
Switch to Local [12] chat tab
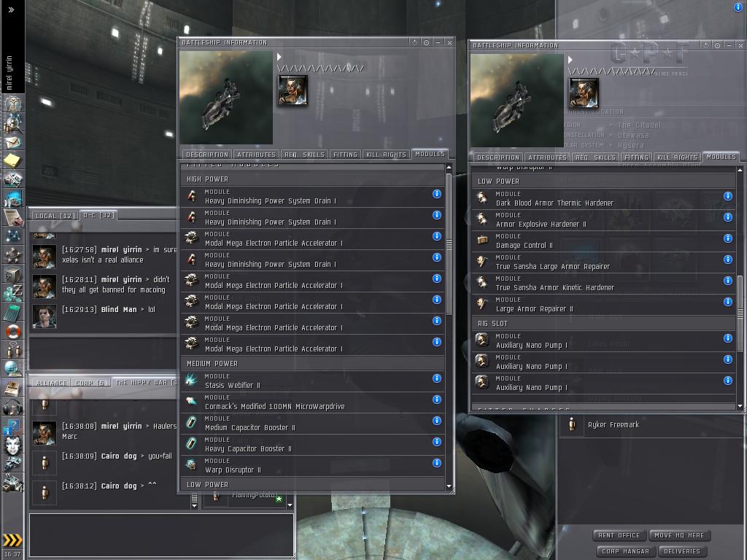tap(55, 216)
